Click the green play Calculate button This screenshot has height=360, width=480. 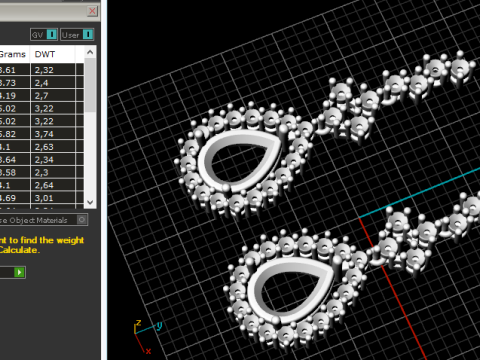click(20, 272)
